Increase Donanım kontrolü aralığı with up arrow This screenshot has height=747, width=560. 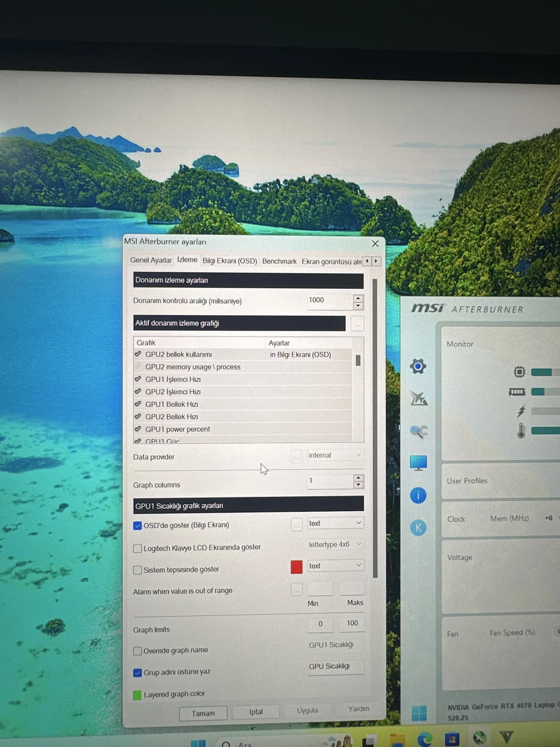coord(358,298)
